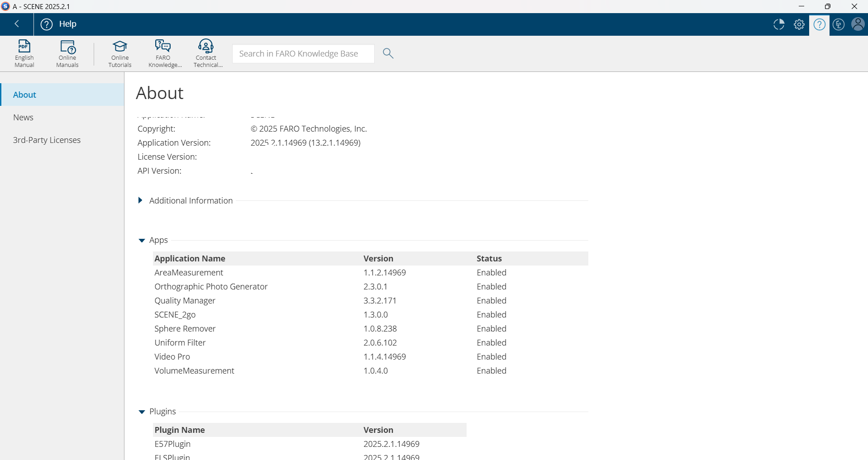Select the News sidebar item
The width and height of the screenshot is (868, 460).
point(24,118)
